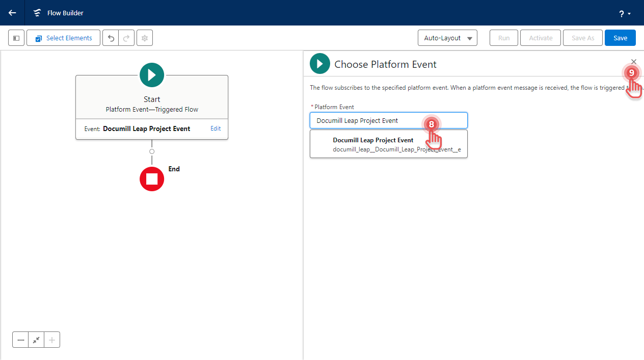Activate the flow
644x360 pixels.
click(x=540, y=37)
